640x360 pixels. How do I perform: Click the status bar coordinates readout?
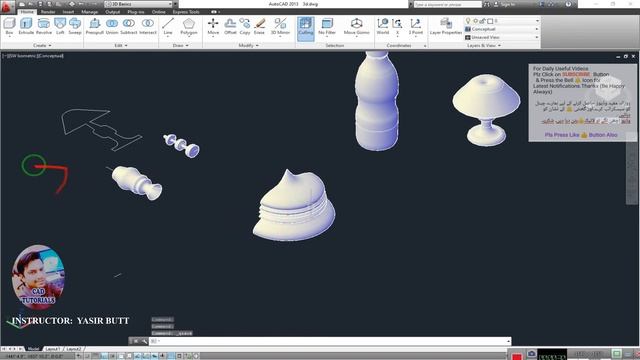point(34,356)
